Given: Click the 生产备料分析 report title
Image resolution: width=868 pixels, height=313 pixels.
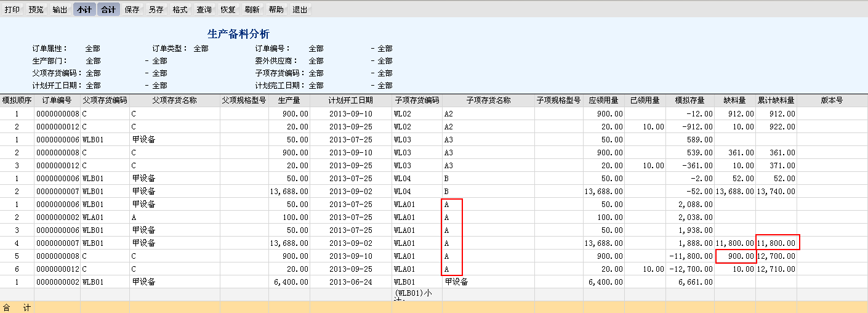Looking at the screenshot, I should 238,34.
